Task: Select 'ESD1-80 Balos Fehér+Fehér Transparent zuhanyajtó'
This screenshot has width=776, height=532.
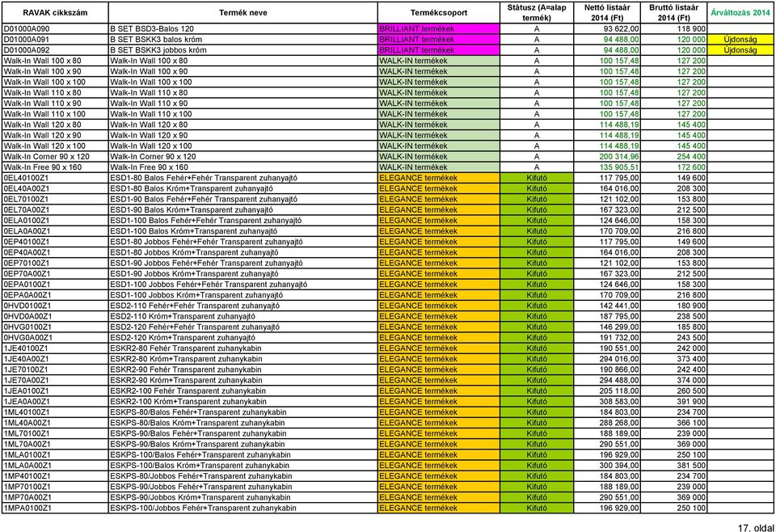Action: (204, 178)
